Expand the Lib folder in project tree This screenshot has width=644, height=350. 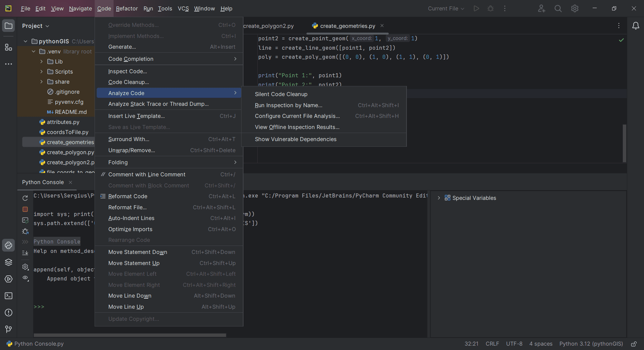click(42, 61)
